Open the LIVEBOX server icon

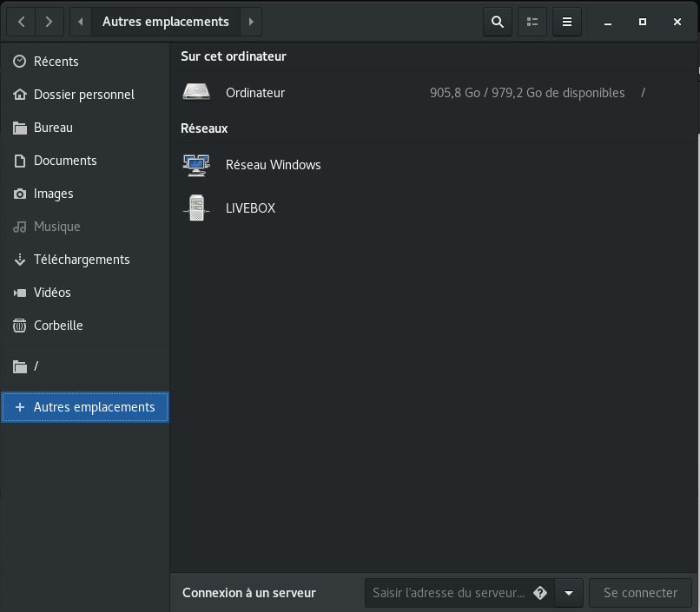(196, 208)
